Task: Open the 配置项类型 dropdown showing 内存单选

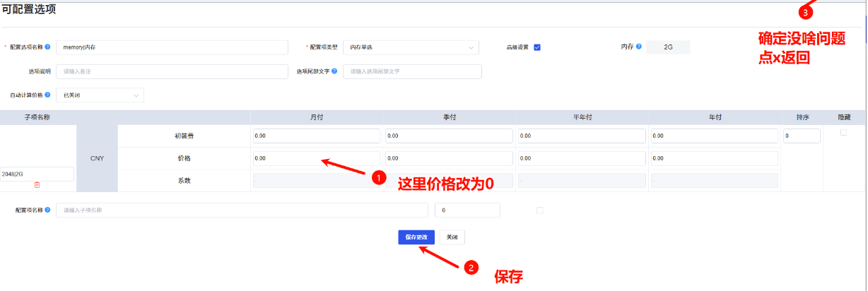Action: tap(411, 47)
